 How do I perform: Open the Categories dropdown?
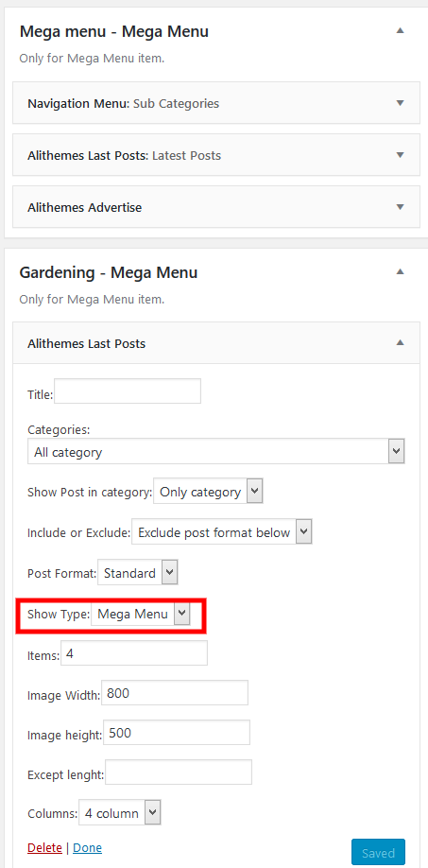coord(216,451)
